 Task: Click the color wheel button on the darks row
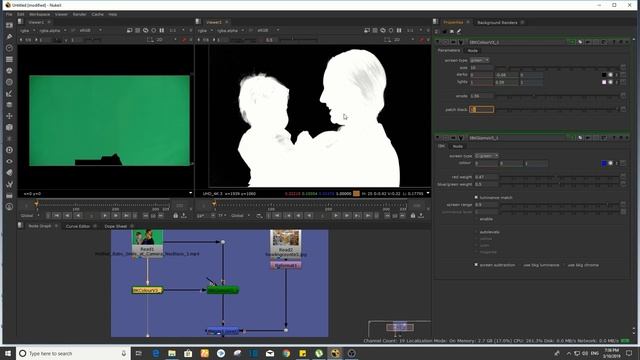[611, 75]
